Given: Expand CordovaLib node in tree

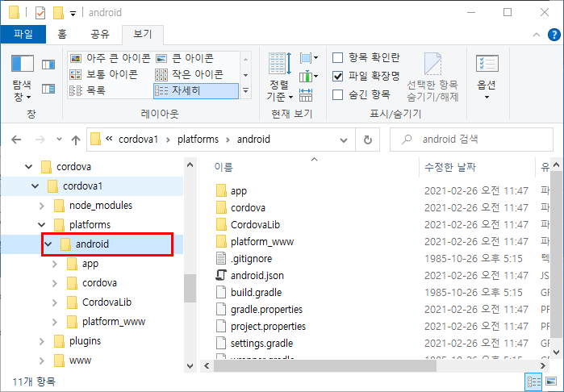Looking at the screenshot, I should coord(55,302).
